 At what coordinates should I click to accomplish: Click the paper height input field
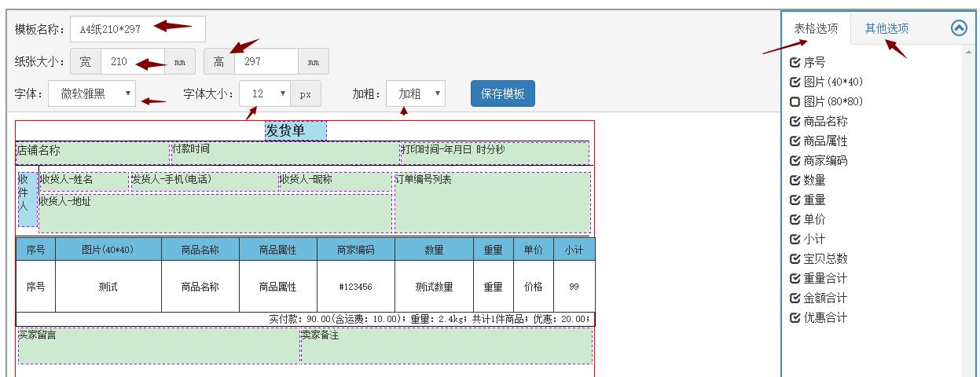click(x=266, y=61)
